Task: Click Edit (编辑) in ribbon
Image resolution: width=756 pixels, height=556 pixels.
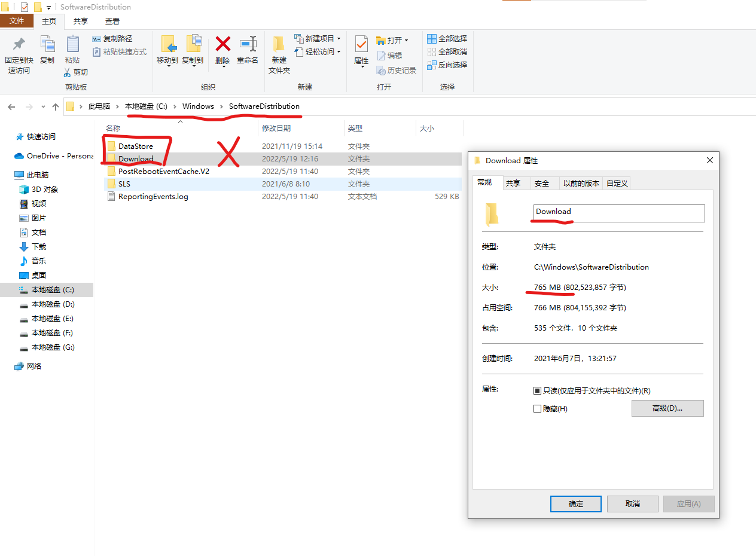Action: click(x=389, y=56)
